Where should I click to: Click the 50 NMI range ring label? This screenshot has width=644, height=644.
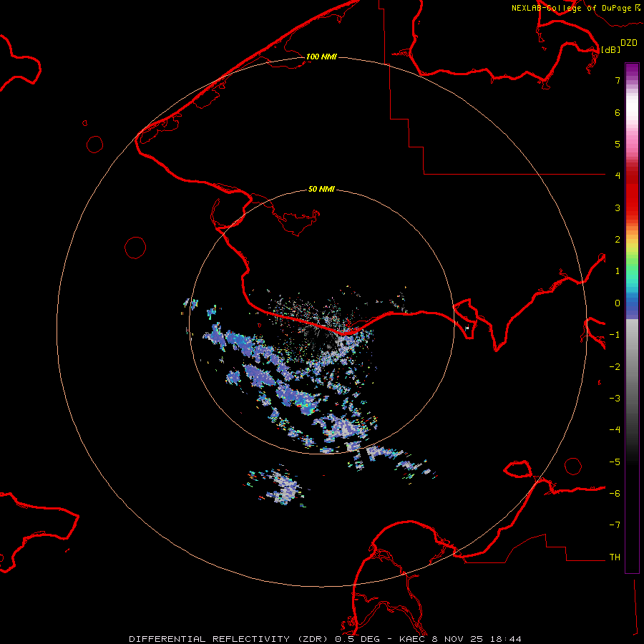pos(321,190)
